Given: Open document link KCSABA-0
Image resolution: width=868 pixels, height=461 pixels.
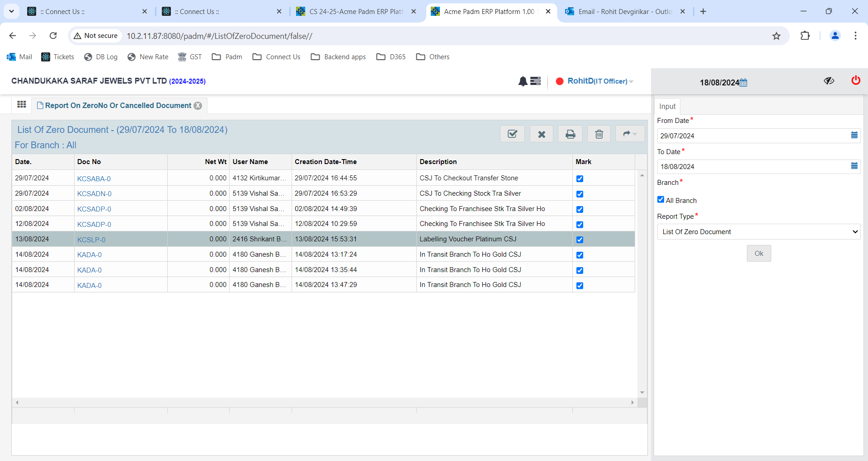Looking at the screenshot, I should point(94,179).
